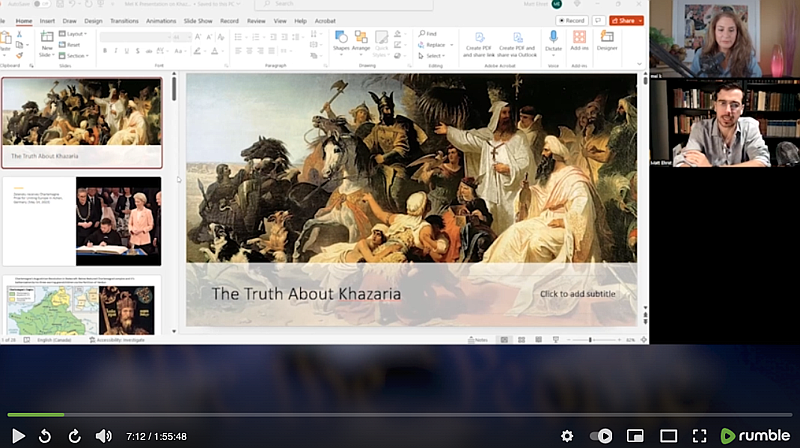
Task: Open the Share dropdown button
Action: [626, 20]
